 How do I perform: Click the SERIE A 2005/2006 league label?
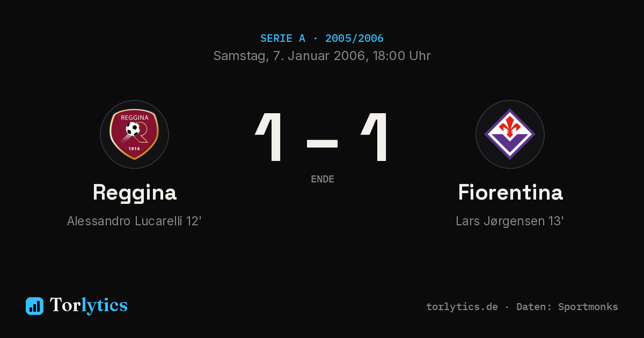(x=322, y=38)
